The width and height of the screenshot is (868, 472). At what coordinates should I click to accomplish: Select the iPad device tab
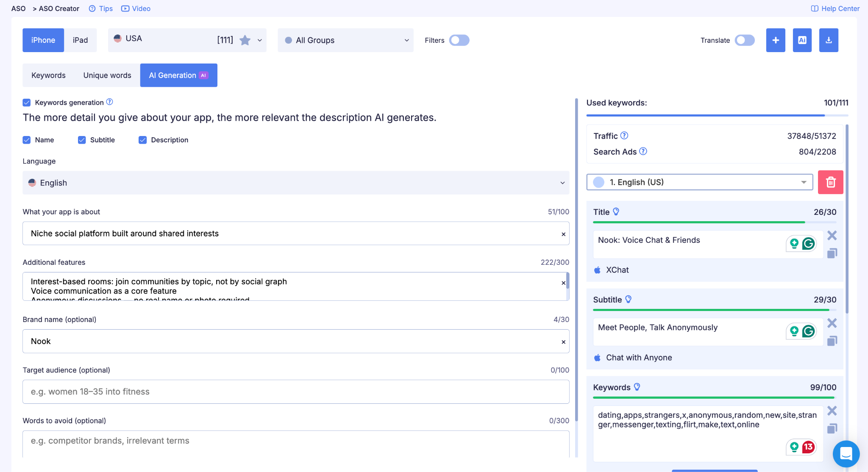[80, 40]
